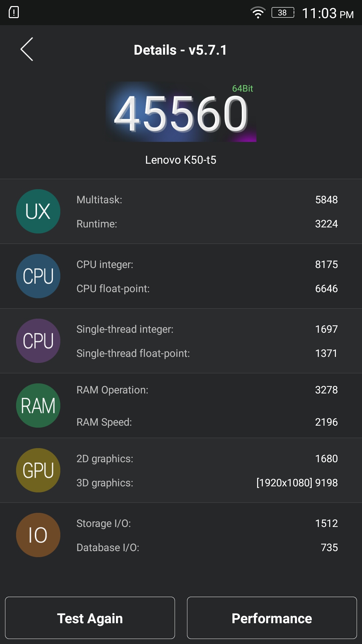Tap the Storage I/O result row

pos(207,523)
